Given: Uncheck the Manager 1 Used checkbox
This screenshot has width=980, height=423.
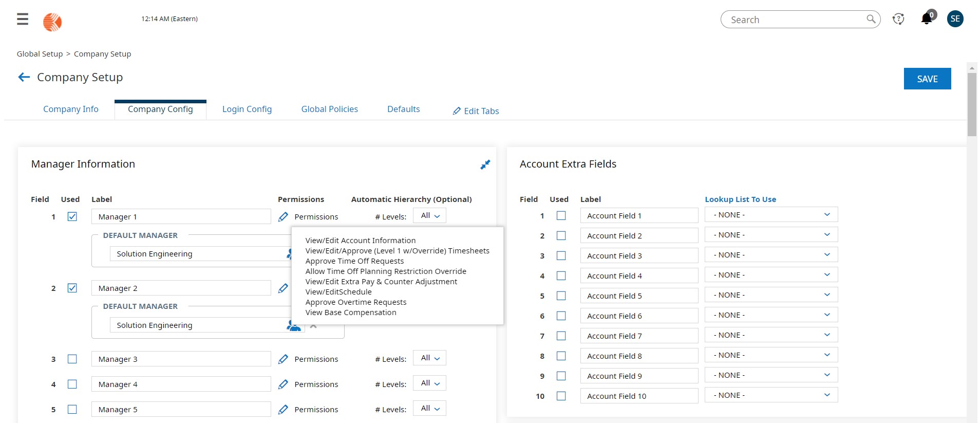Looking at the screenshot, I should tap(72, 216).
